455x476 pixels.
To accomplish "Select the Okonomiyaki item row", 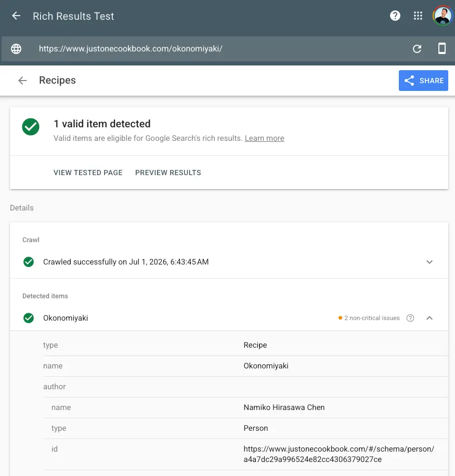I will click(229, 318).
